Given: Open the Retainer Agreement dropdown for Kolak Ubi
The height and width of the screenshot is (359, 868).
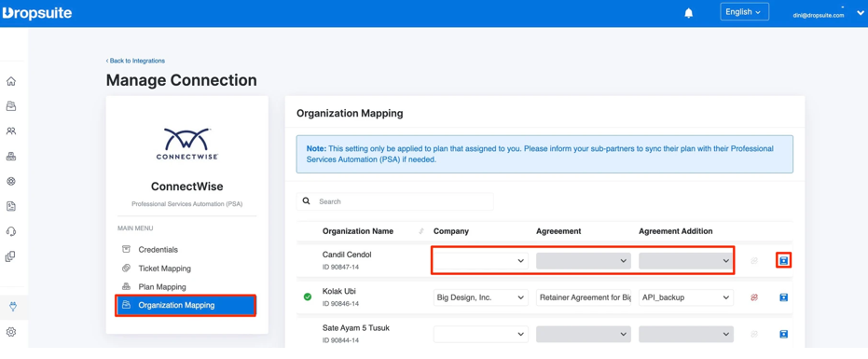Looking at the screenshot, I should 584,297.
